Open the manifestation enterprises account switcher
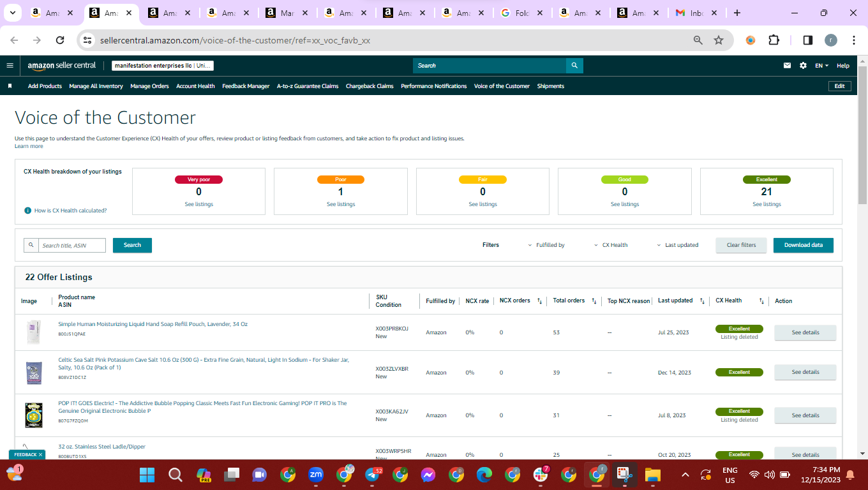 pyautogui.click(x=163, y=66)
